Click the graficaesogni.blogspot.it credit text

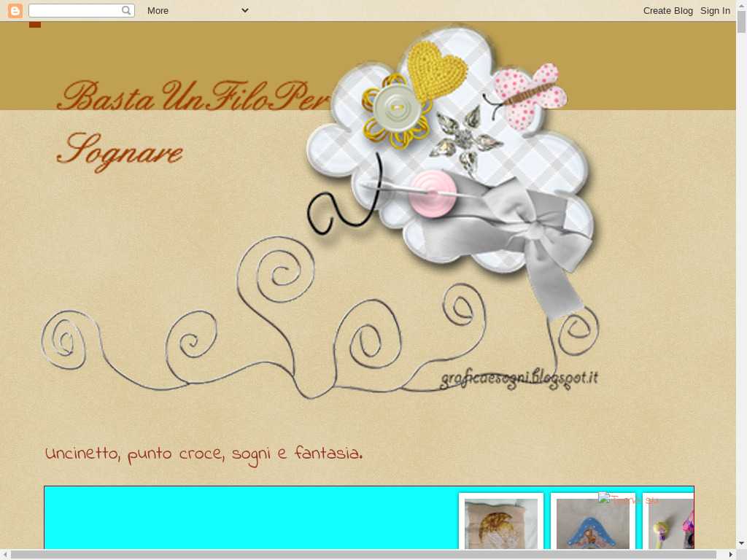519,378
